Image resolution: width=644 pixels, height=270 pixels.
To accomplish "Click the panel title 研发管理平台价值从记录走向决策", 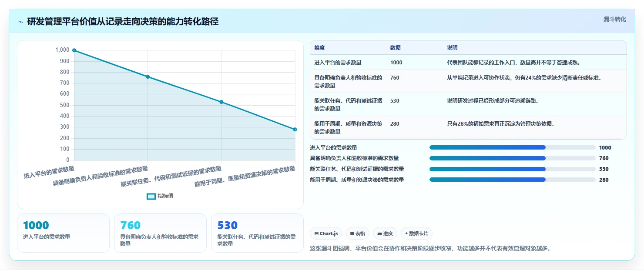I will coord(123,22).
